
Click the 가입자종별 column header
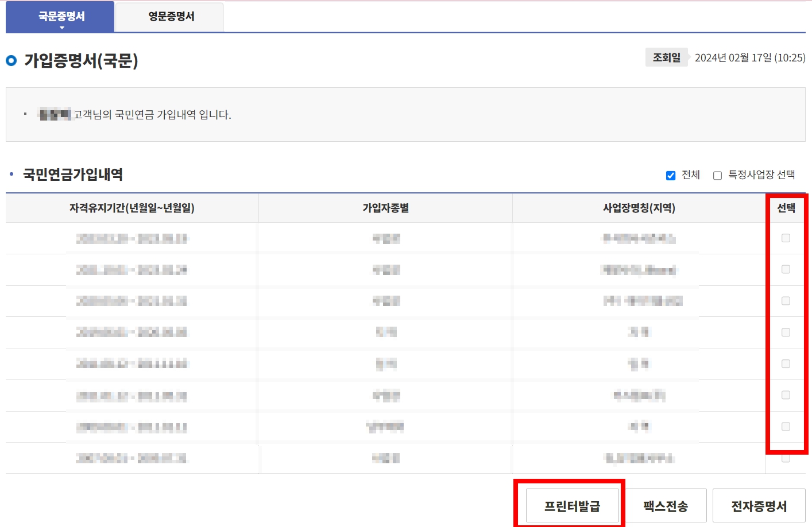coord(385,208)
